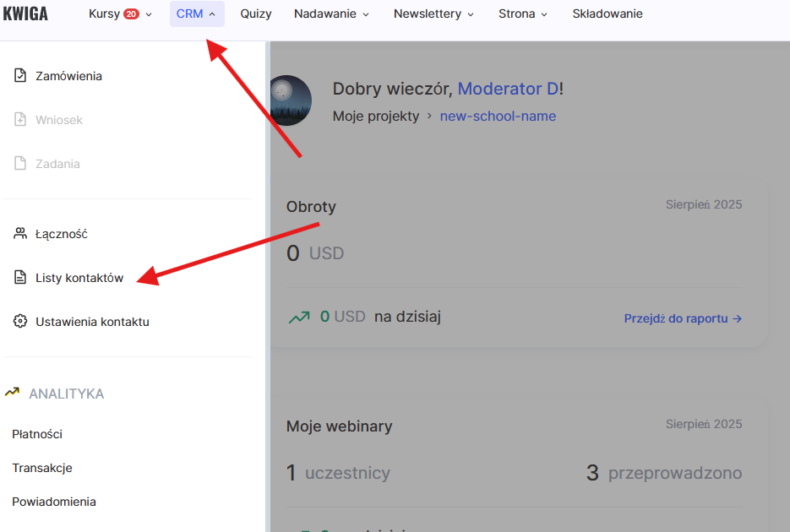Open the Składowanie menu item
Image resolution: width=790 pixels, height=532 pixels.
[607, 14]
